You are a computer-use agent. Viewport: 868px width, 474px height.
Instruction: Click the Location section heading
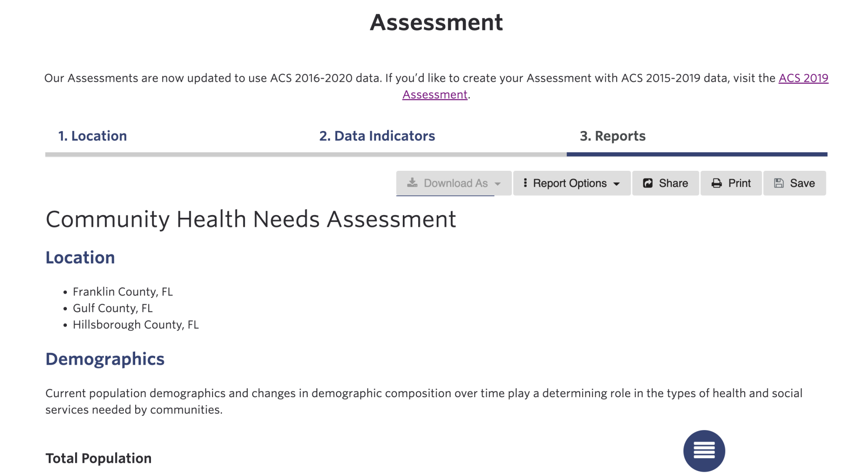click(80, 257)
